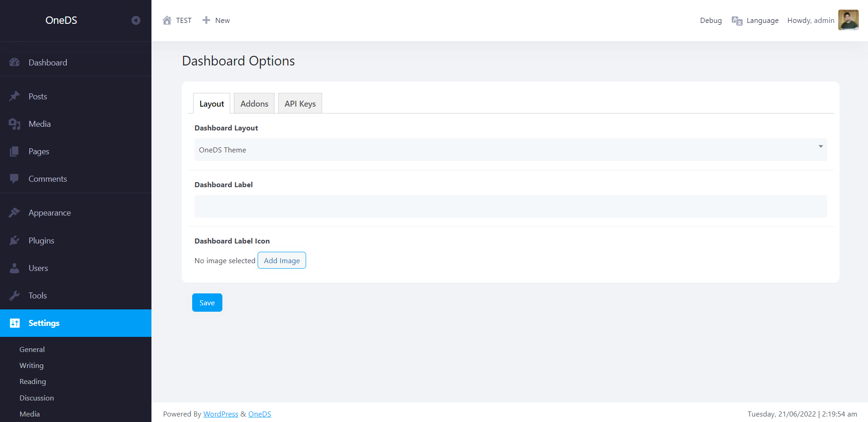Switch to the API Keys tab
Image resolution: width=868 pixels, height=422 pixels.
300,103
